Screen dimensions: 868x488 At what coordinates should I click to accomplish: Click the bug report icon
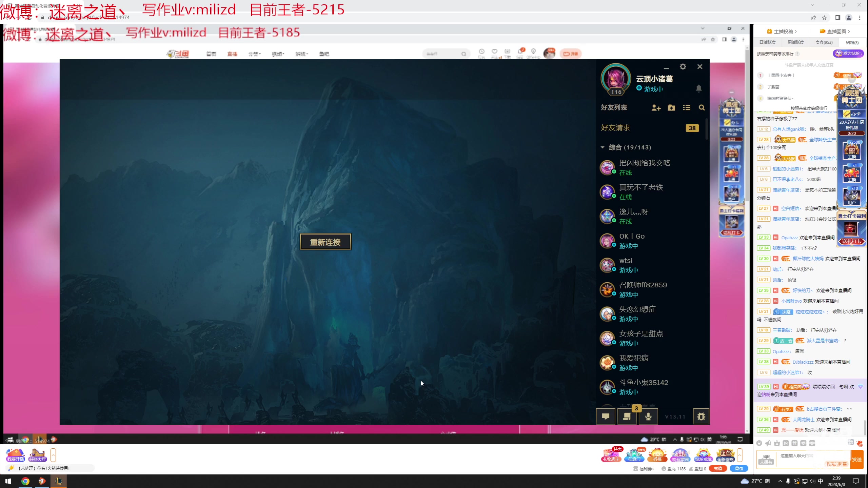701,416
